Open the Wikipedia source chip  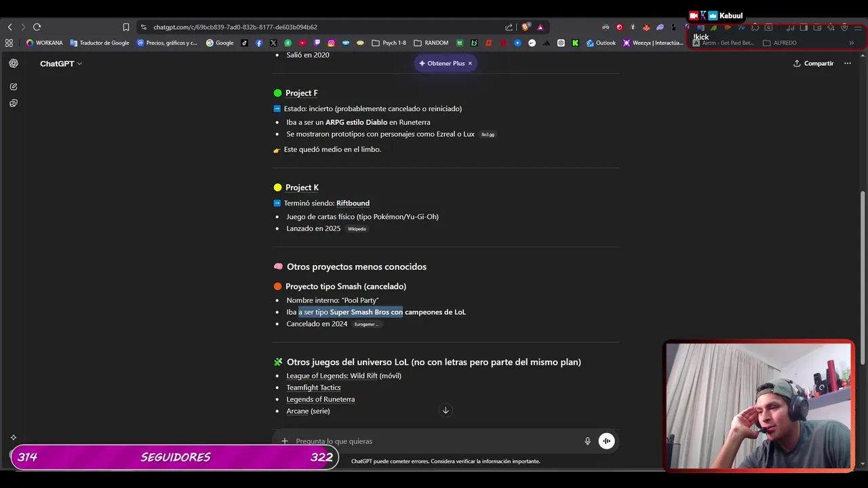point(357,229)
